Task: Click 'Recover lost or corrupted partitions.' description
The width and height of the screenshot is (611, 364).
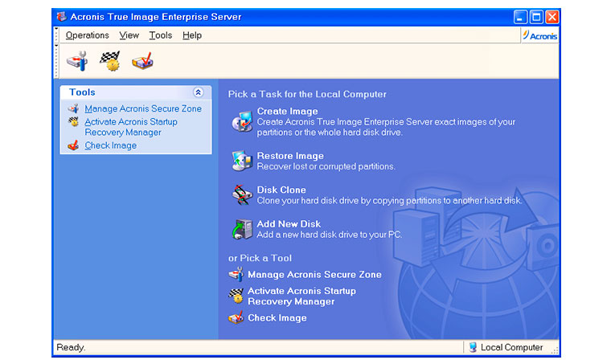Action: tap(326, 166)
